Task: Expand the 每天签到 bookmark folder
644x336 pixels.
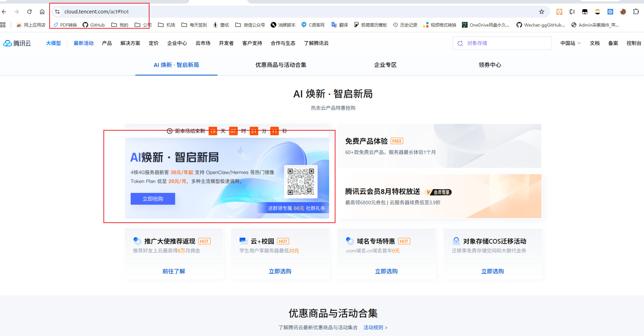Action: click(x=194, y=25)
